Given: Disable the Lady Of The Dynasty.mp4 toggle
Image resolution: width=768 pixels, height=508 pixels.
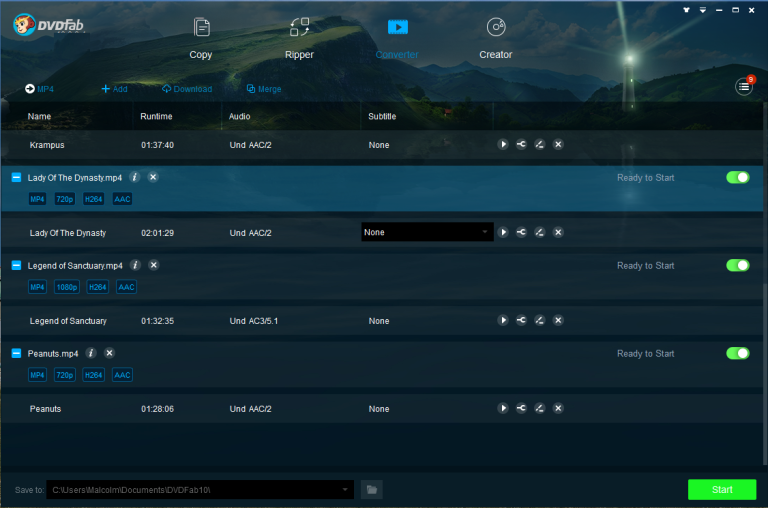Looking at the screenshot, I should [738, 177].
